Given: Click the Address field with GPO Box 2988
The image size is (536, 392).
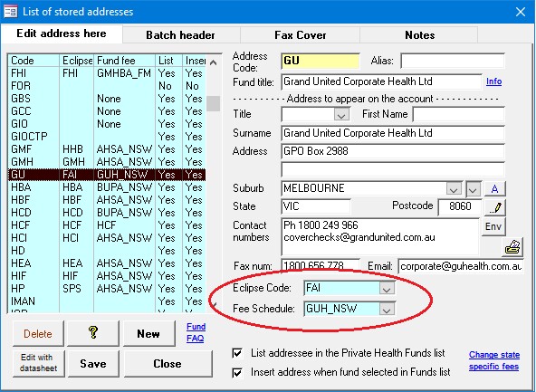Looking at the screenshot, I should click(393, 151).
